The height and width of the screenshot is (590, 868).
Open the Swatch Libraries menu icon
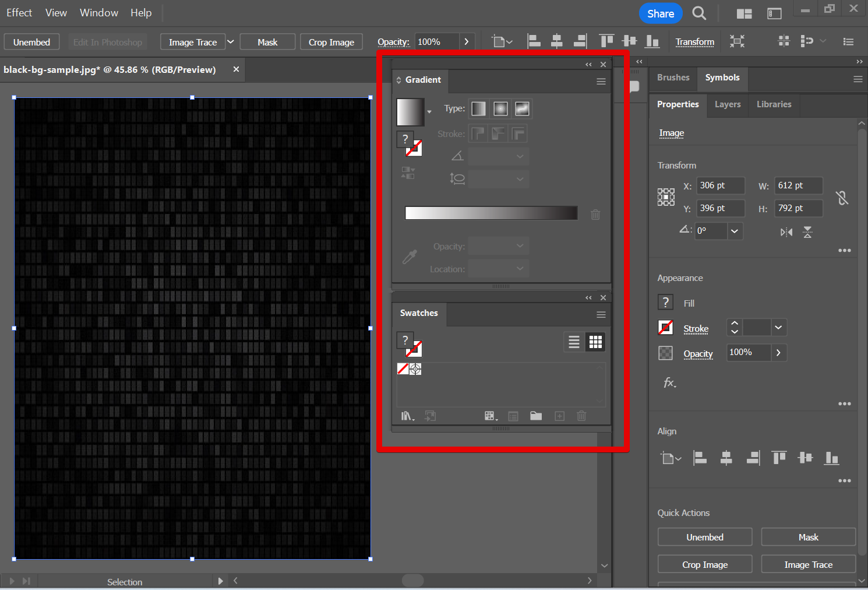click(407, 416)
